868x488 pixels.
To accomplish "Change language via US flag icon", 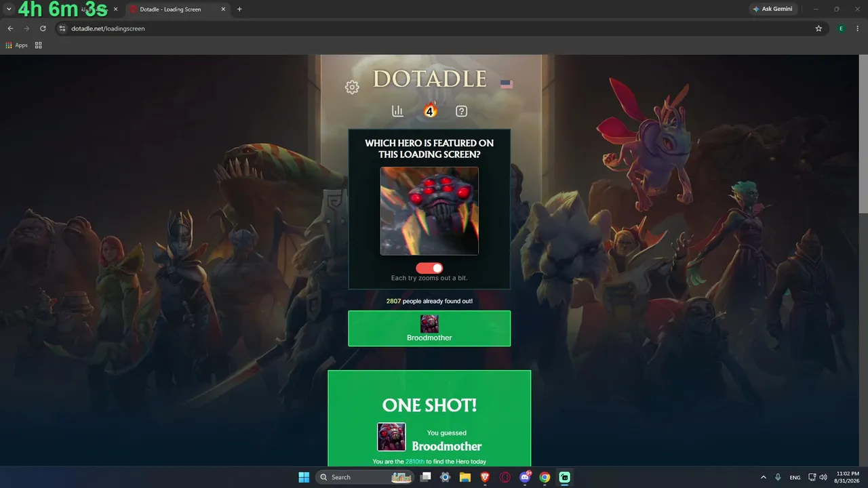I will 507,85.
